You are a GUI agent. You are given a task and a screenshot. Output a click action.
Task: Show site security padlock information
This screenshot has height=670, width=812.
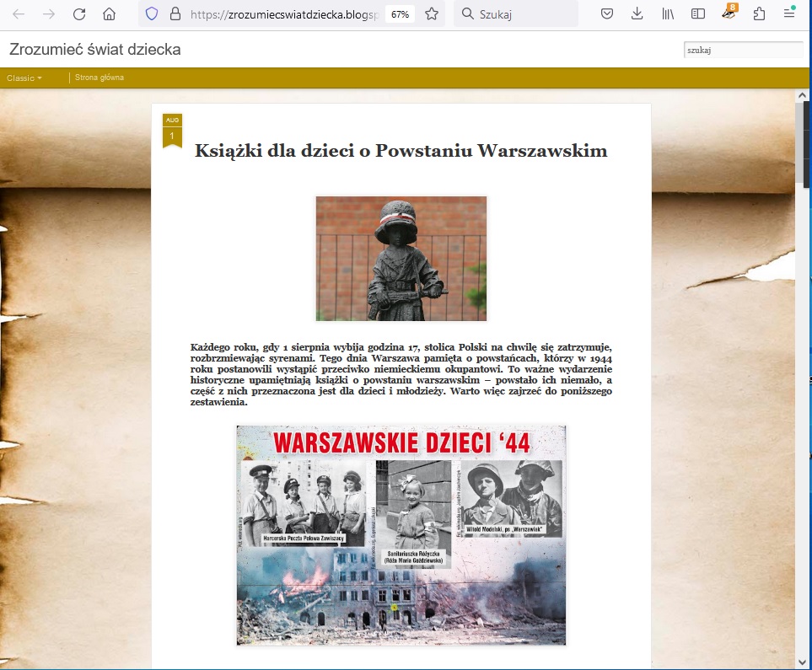pyautogui.click(x=175, y=14)
